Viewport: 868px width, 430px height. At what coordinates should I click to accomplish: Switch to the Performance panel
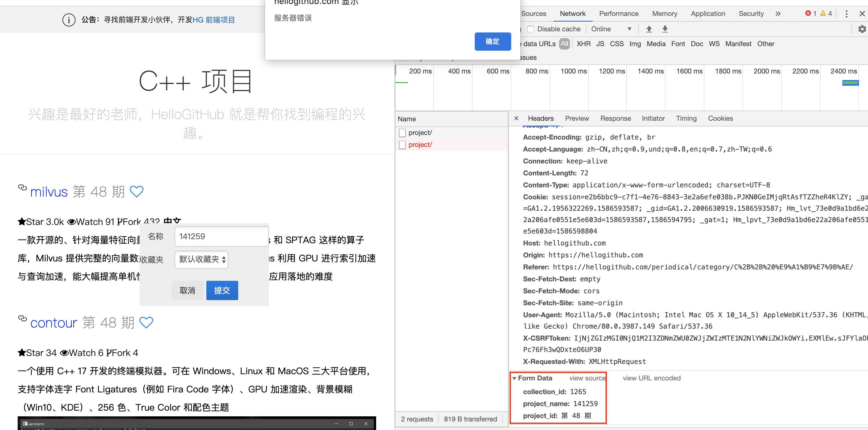(x=619, y=13)
